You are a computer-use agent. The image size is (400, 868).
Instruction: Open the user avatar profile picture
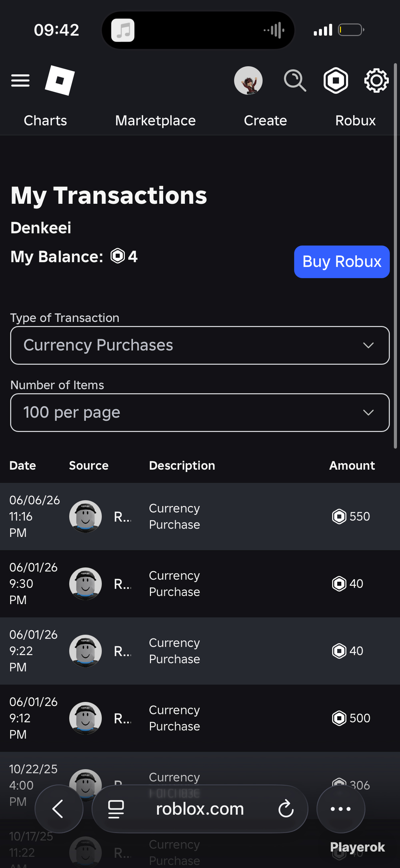[x=248, y=80]
